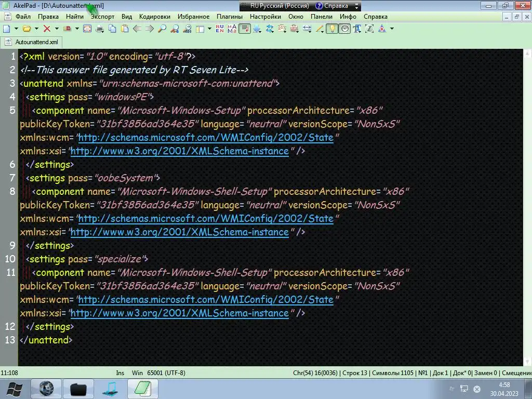Open the Файл menu
Viewport: 532px width, 399px height.
(23, 17)
